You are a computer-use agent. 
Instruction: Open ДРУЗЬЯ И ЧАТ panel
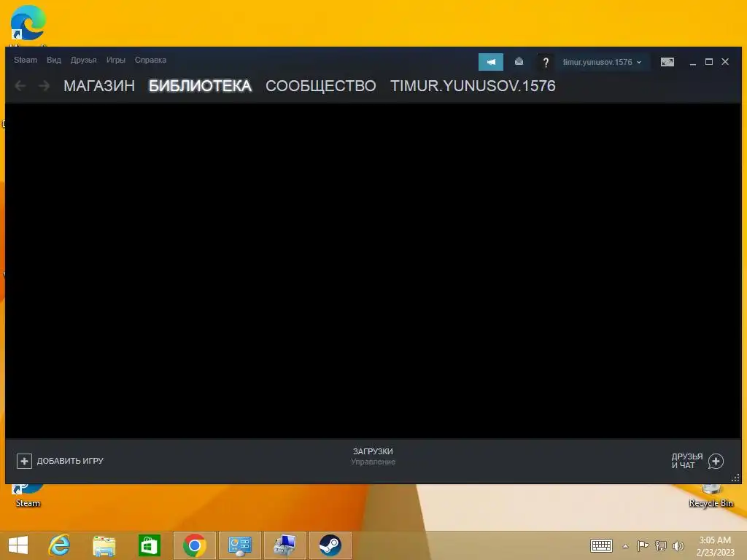(x=697, y=461)
